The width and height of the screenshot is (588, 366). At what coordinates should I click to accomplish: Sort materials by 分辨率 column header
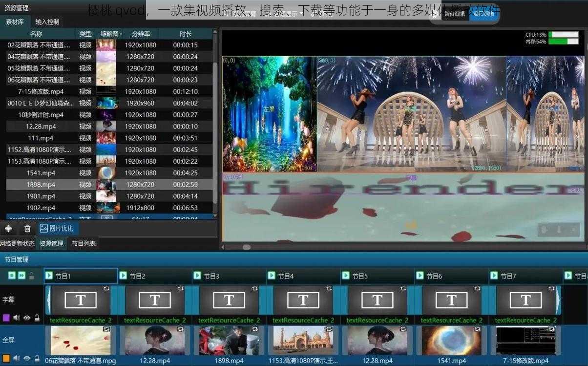coord(141,34)
